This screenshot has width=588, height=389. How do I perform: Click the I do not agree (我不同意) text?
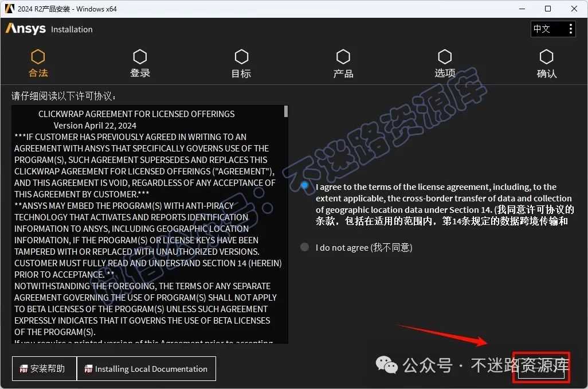pos(364,247)
